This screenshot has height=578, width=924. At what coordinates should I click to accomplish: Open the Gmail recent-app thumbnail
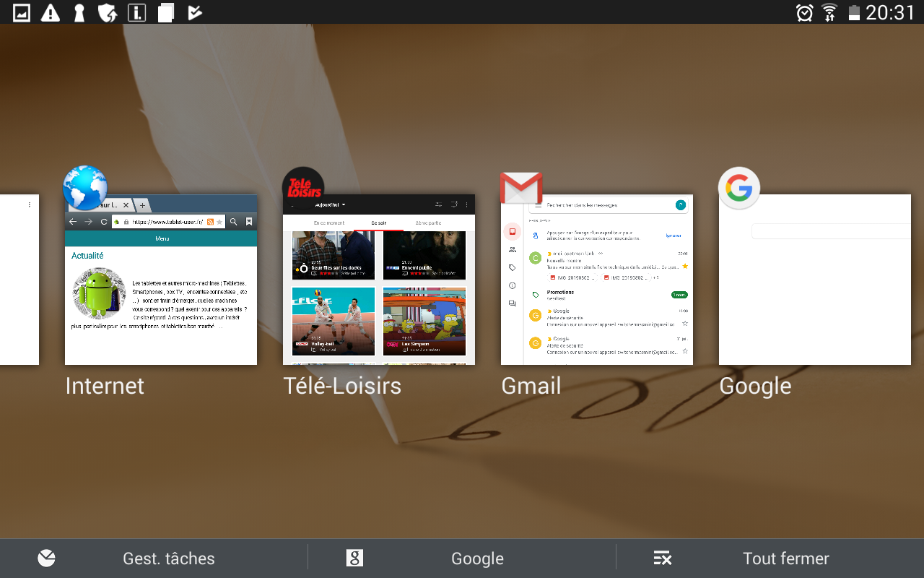tap(597, 280)
